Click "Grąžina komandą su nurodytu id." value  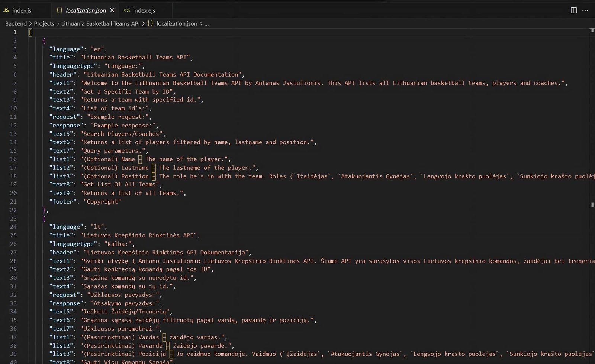point(137,277)
